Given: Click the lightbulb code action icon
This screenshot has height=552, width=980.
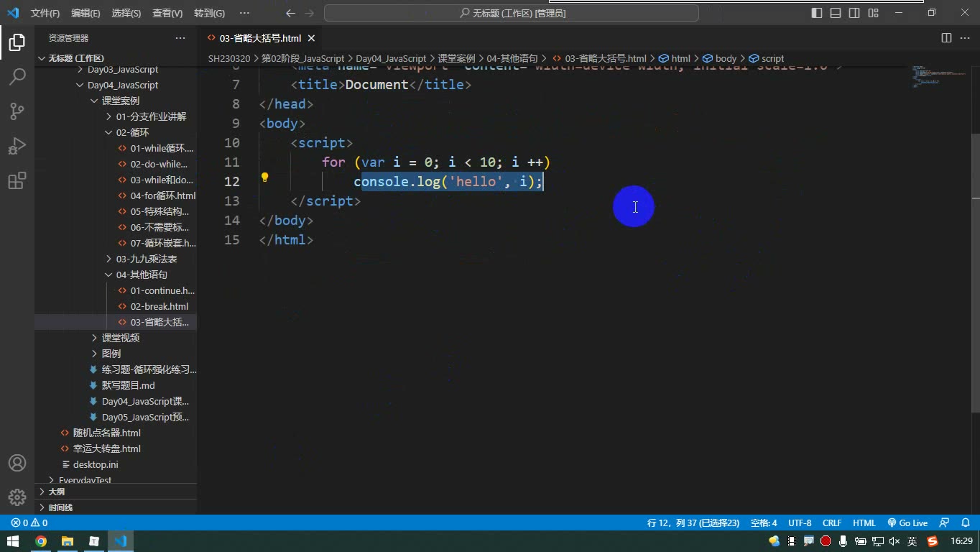Looking at the screenshot, I should (264, 177).
